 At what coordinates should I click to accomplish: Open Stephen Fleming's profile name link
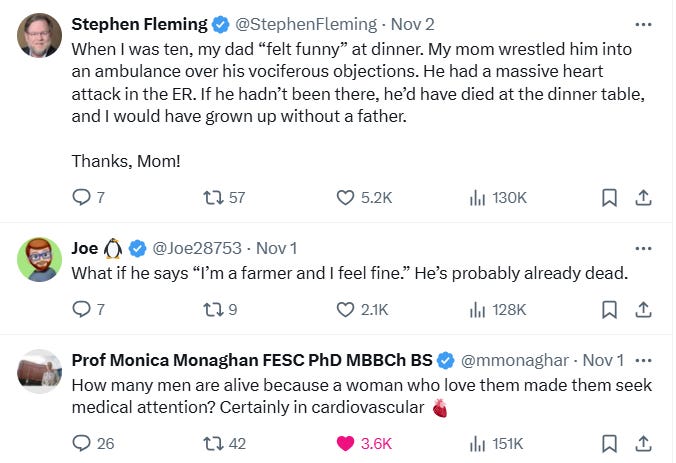[139, 24]
